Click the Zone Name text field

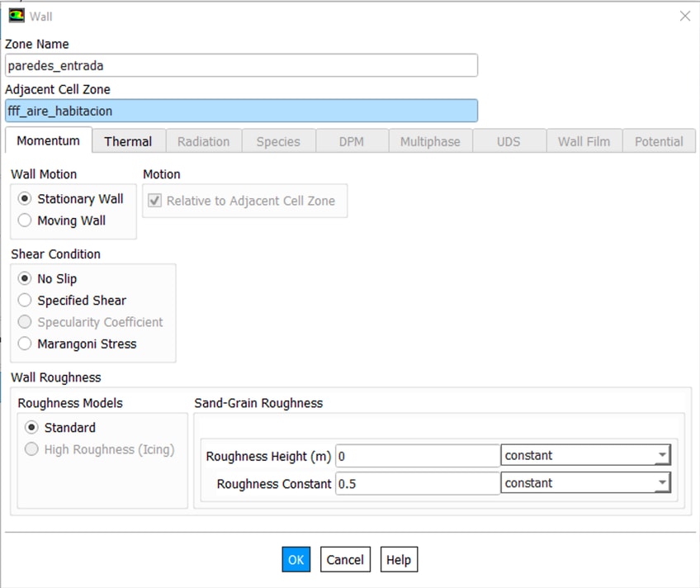pyautogui.click(x=241, y=65)
